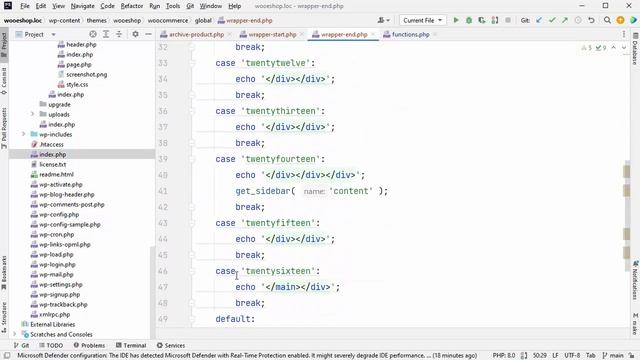Open the Bookmarks side panel
This screenshot has width=640, height=360.
point(4,273)
